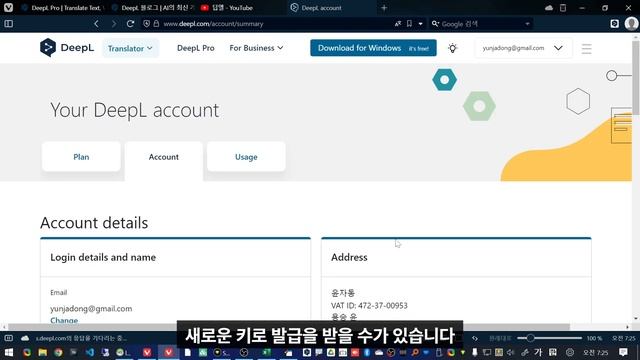Viewport: 640px width, 360px height.
Task: Open the browser profile avatar
Action: click(631, 24)
